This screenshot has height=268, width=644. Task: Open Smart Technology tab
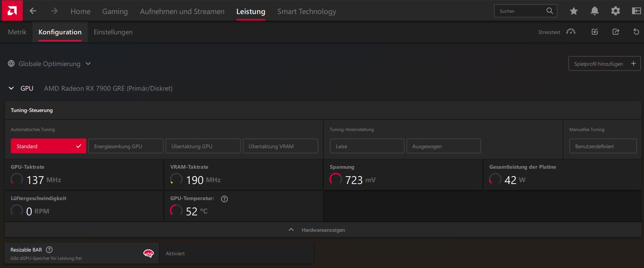pyautogui.click(x=307, y=12)
